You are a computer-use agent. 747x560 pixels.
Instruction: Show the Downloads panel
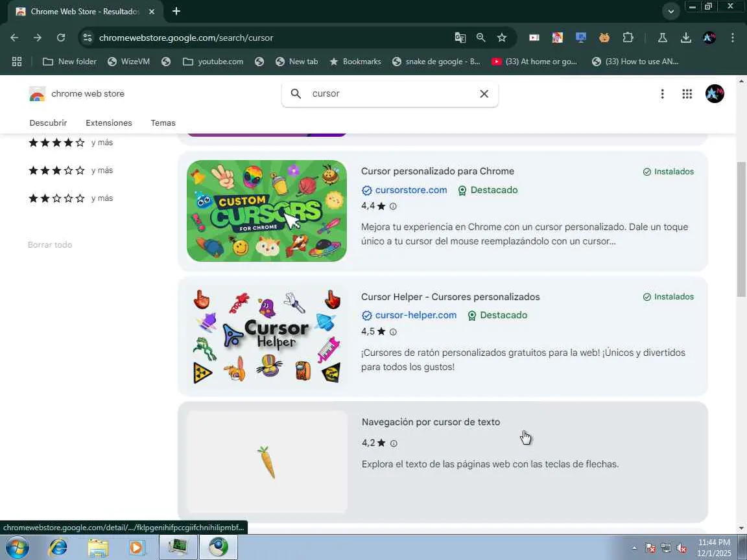click(685, 38)
